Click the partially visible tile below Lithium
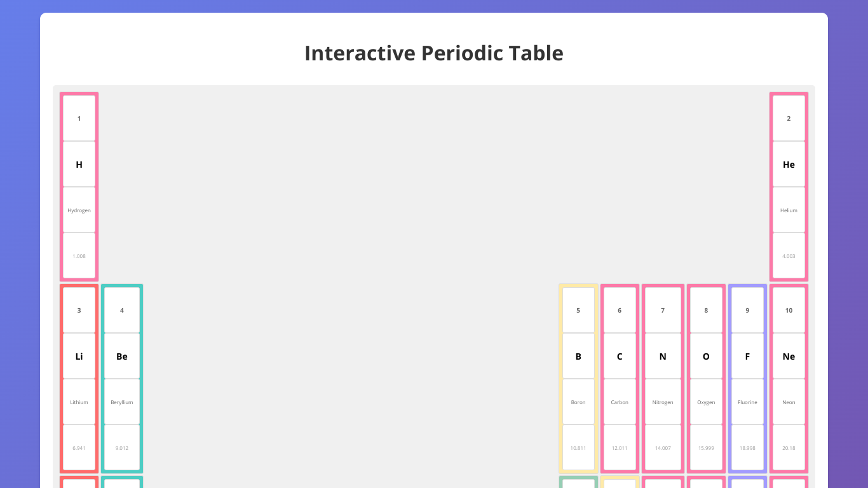868x488 pixels. (x=79, y=482)
